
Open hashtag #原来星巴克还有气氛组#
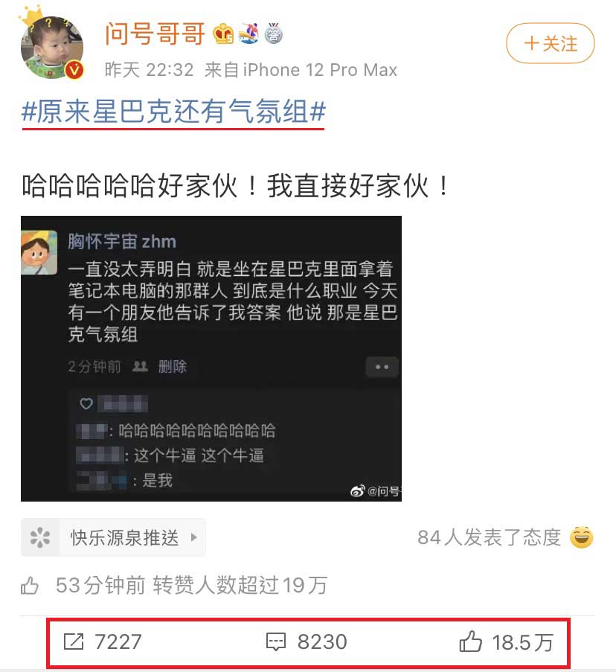(173, 112)
